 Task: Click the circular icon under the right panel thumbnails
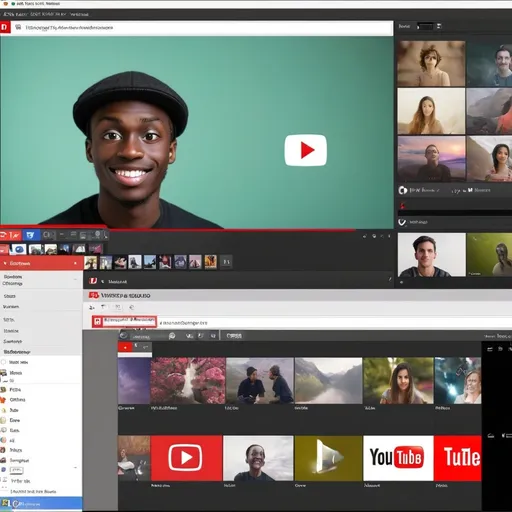[403, 190]
